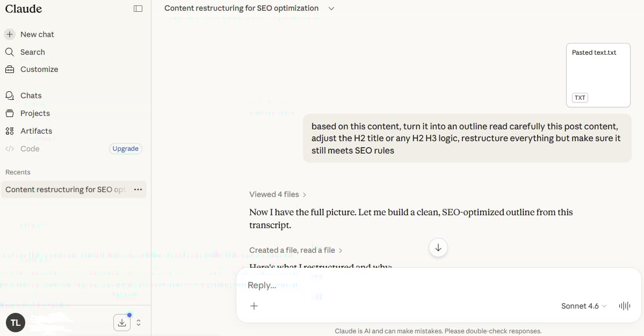Click the Code sidebar icon
Image resolution: width=644 pixels, height=336 pixels.
11,148
